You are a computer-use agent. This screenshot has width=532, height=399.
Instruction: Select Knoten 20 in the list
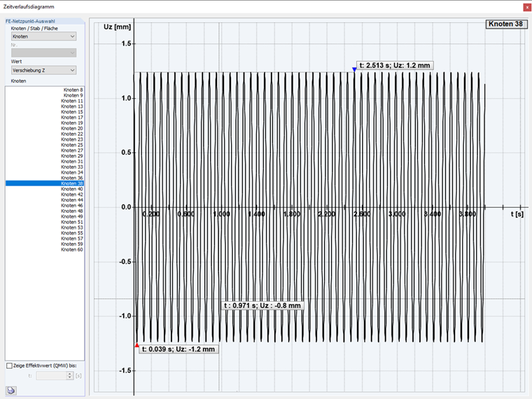click(44, 128)
